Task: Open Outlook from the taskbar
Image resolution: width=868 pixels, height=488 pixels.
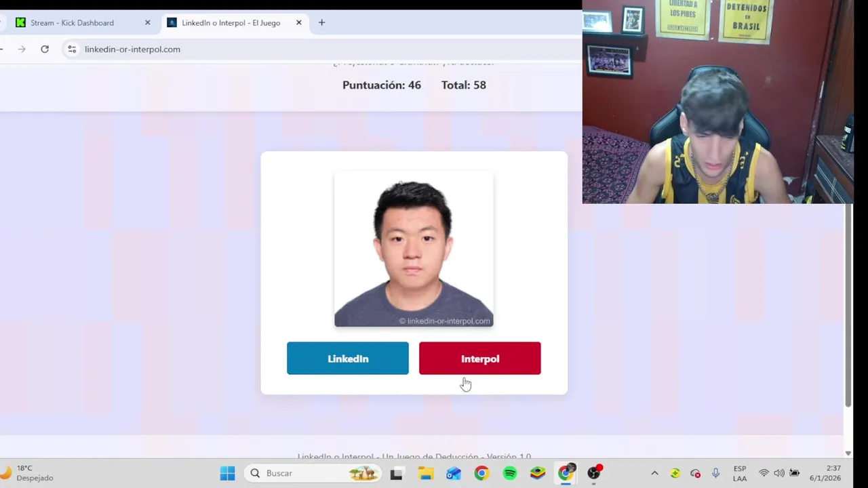Action: pyautogui.click(x=453, y=473)
